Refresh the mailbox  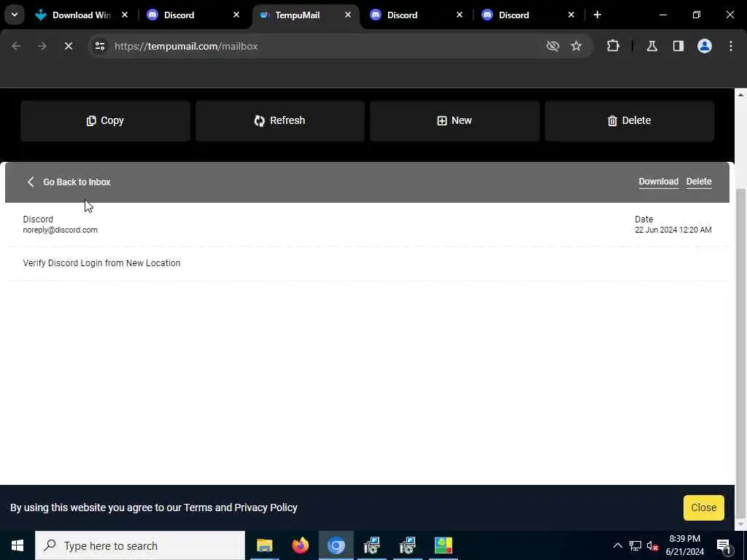[279, 121]
